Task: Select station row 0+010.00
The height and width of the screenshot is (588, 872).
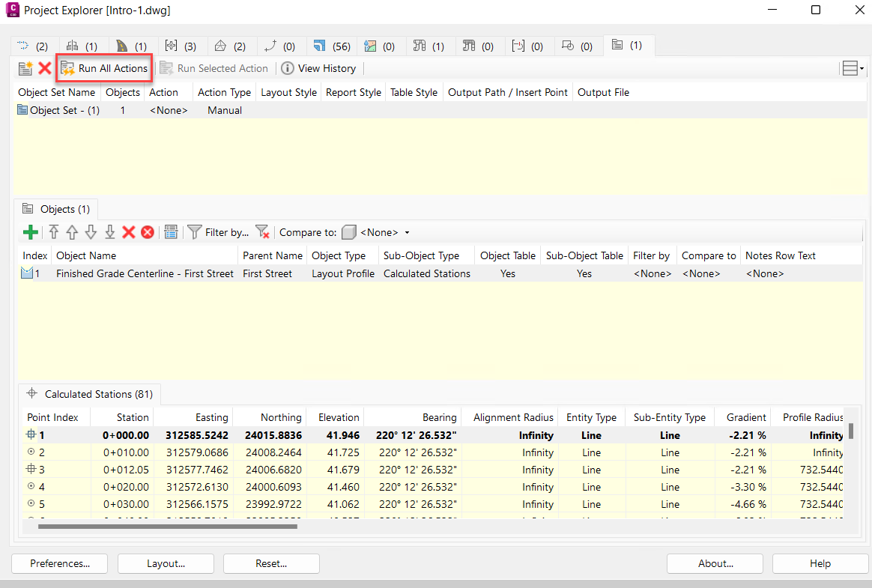Action: tap(434, 452)
